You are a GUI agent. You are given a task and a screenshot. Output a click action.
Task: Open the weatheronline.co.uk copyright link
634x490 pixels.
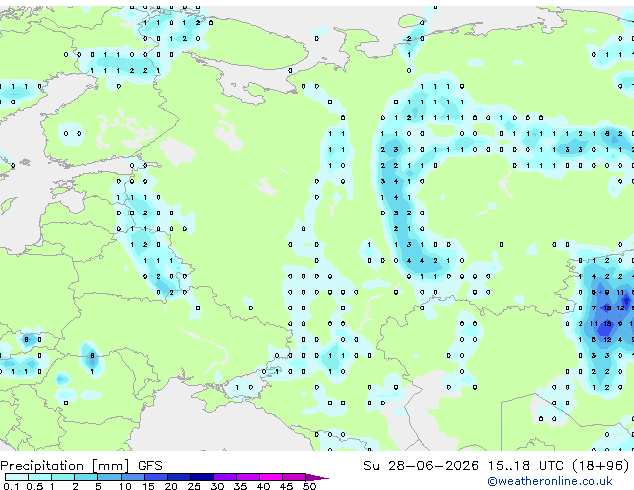click(550, 481)
